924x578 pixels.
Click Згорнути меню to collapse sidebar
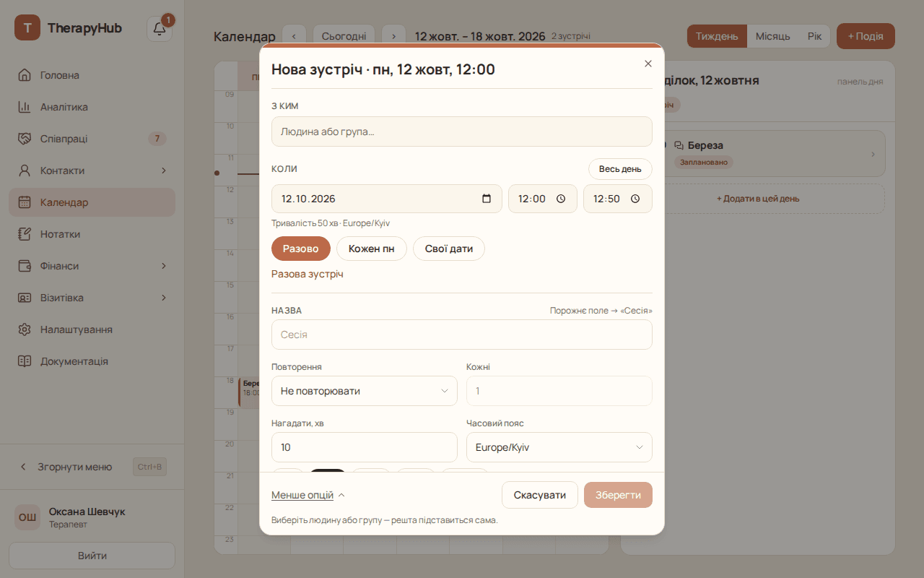[92, 467]
